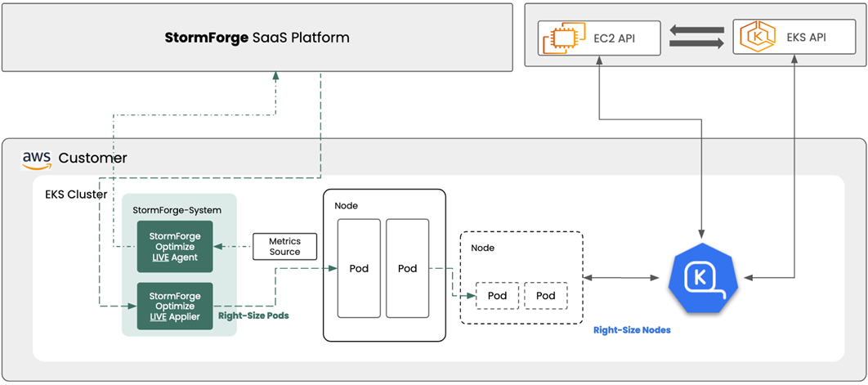
Task: Click the Right-Size Nodes label
Action: coord(632,330)
